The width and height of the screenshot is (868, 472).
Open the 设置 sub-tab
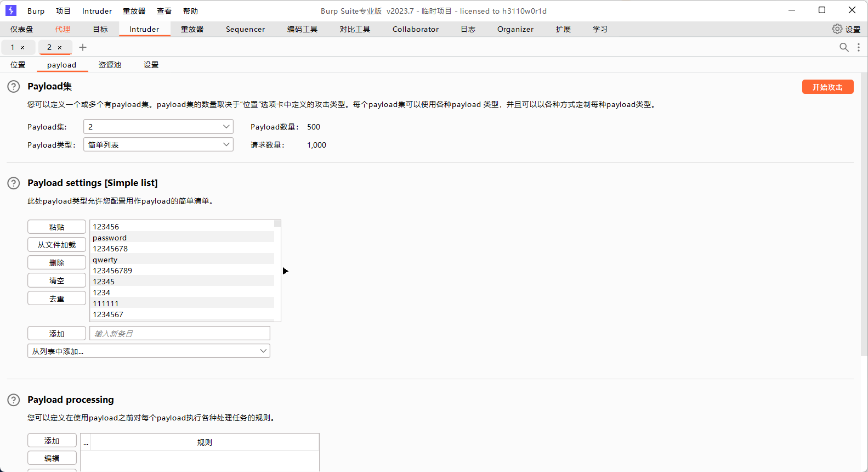pos(151,65)
